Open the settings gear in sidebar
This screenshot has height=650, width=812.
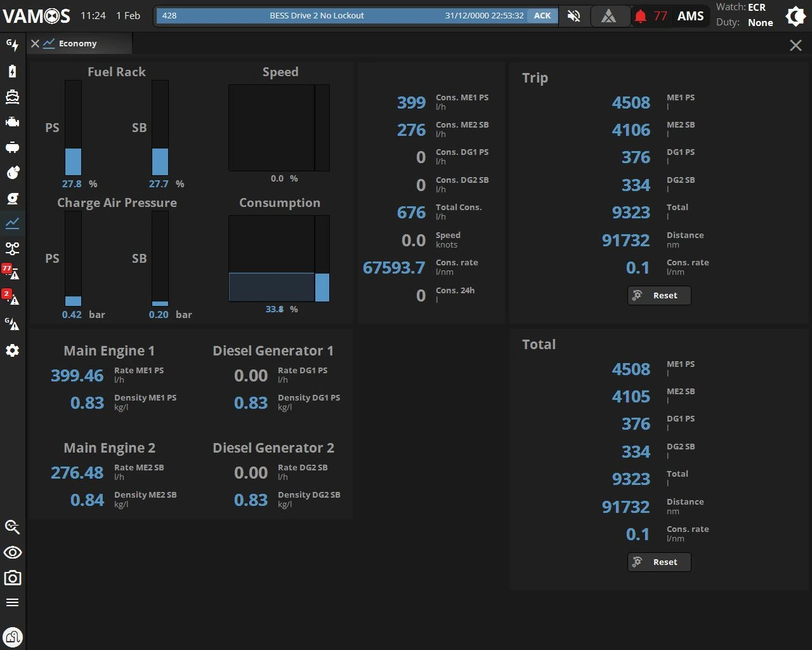12,350
